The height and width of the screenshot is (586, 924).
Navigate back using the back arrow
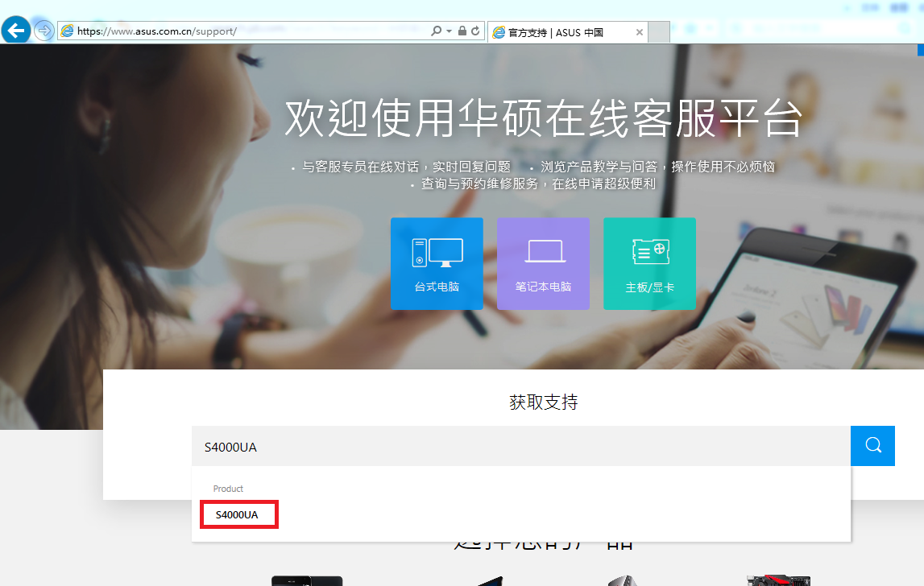click(x=15, y=30)
